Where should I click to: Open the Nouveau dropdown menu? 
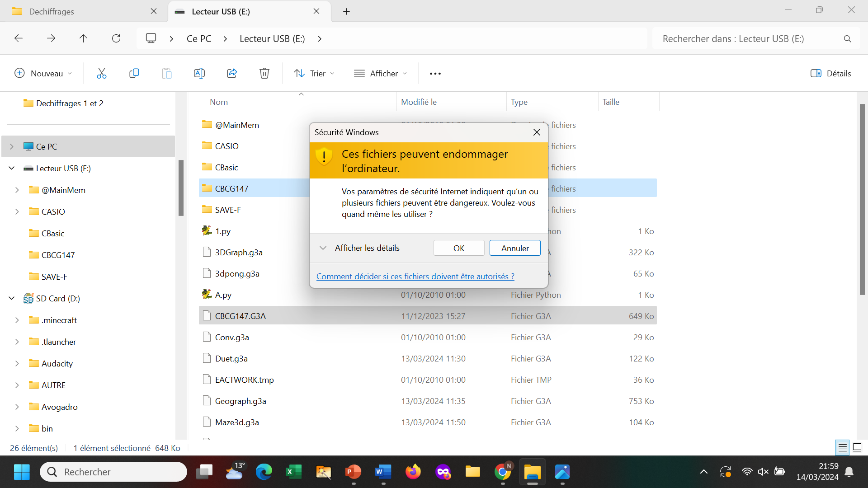[43, 73]
